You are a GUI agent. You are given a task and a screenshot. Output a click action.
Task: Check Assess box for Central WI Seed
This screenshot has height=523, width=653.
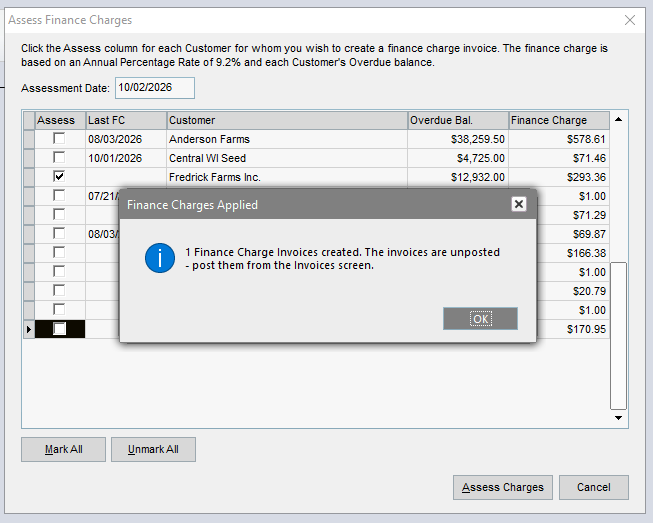59,157
